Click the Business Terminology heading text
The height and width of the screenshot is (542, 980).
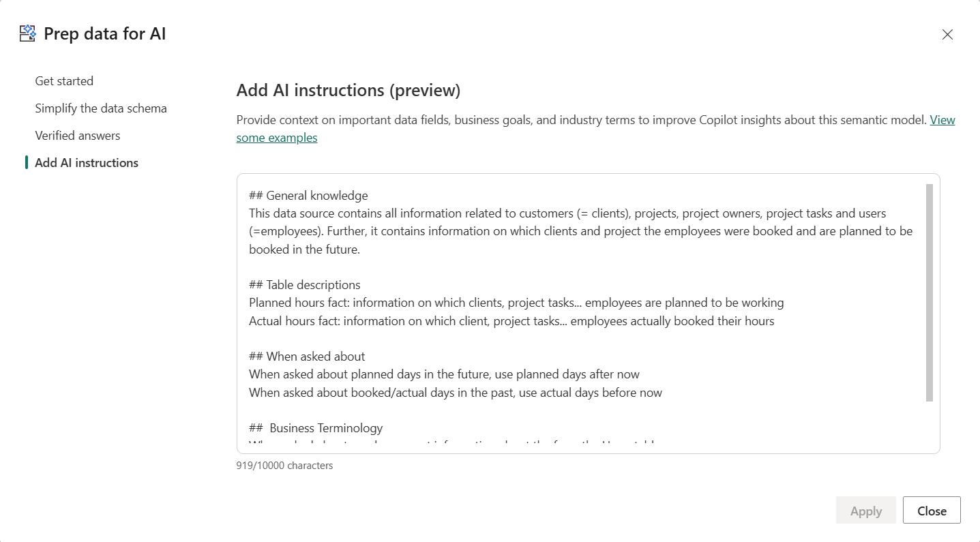click(315, 427)
